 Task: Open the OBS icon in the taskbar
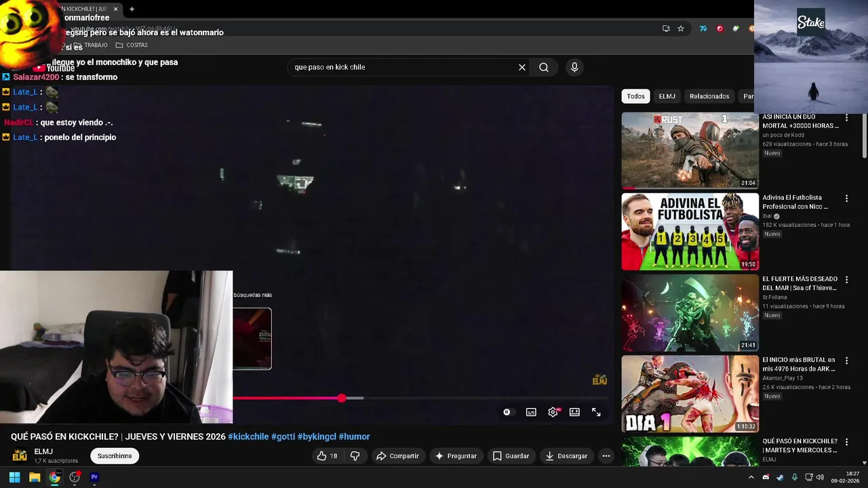75,477
